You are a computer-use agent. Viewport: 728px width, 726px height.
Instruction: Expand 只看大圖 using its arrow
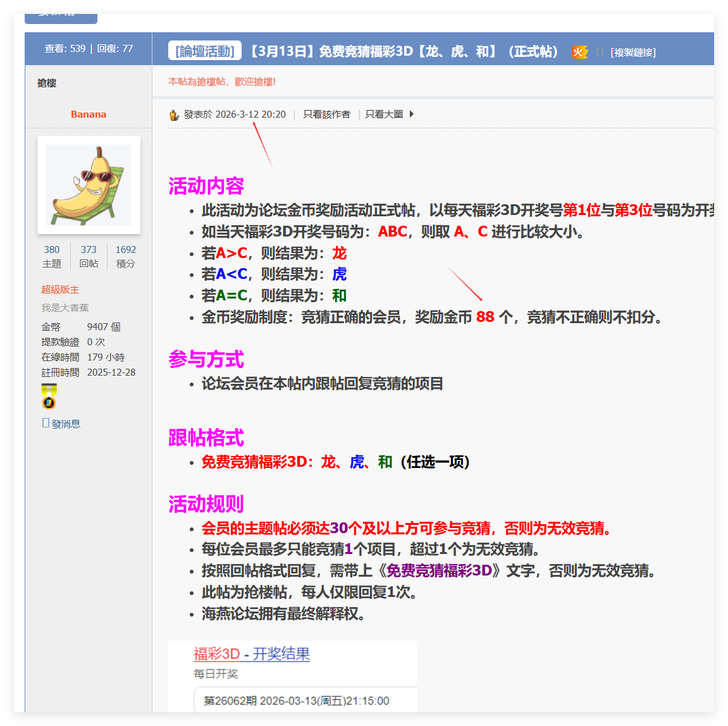(412, 114)
